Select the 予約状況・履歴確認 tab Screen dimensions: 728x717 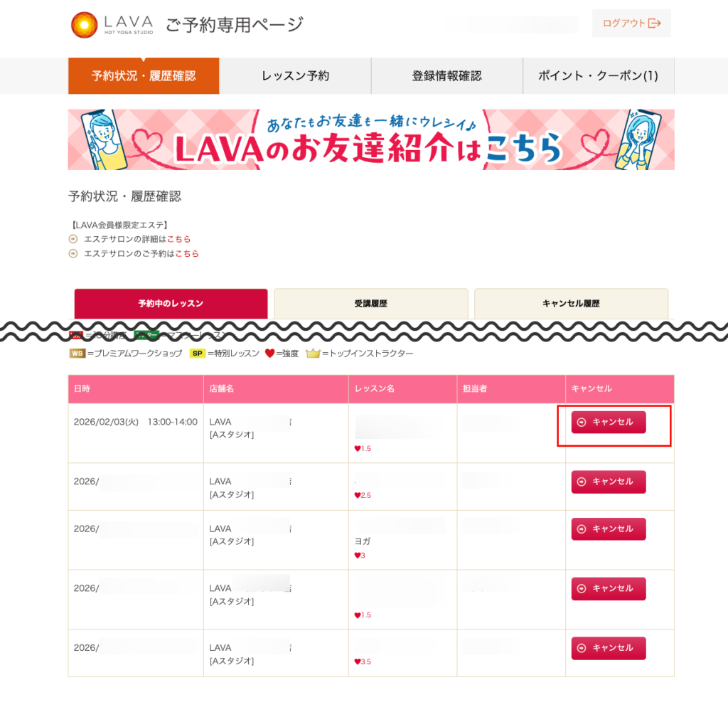tap(144, 76)
